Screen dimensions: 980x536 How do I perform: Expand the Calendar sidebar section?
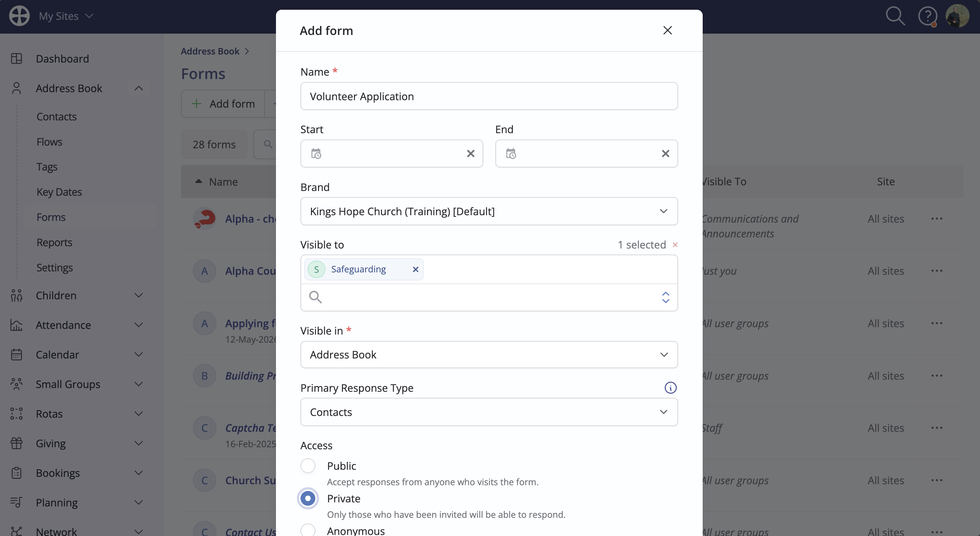point(139,355)
